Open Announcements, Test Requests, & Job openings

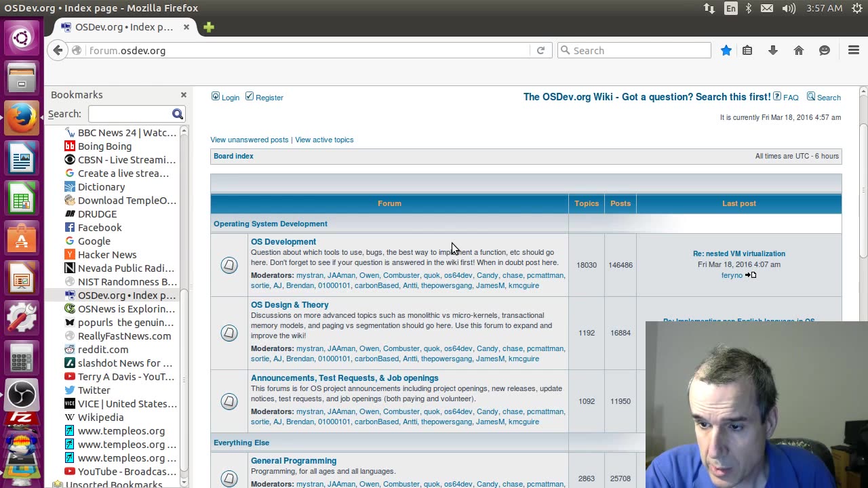pyautogui.click(x=344, y=378)
